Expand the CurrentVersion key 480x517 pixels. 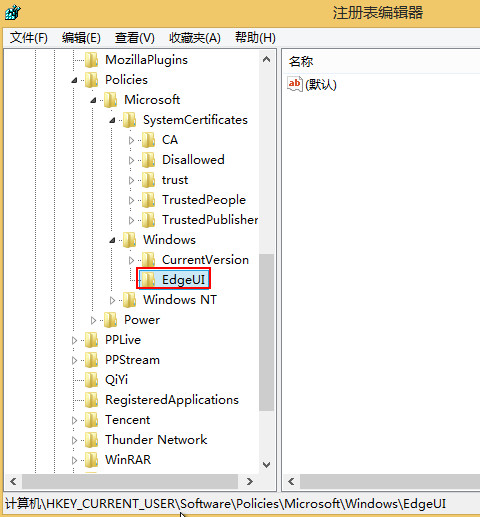click(131, 260)
